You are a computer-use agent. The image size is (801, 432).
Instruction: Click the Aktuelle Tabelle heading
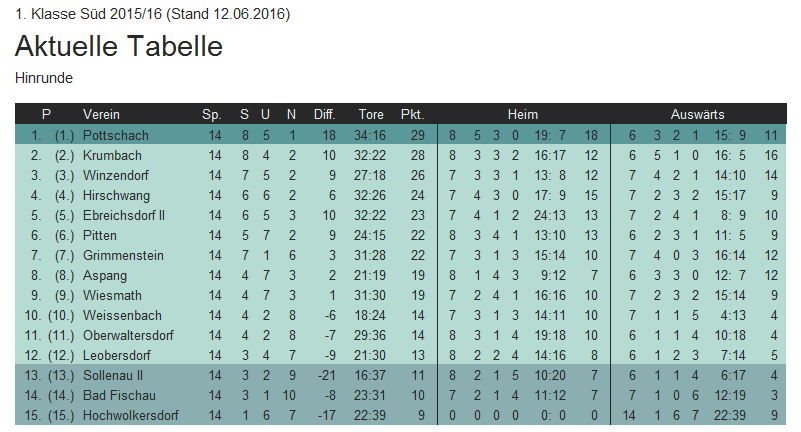pyautogui.click(x=119, y=47)
